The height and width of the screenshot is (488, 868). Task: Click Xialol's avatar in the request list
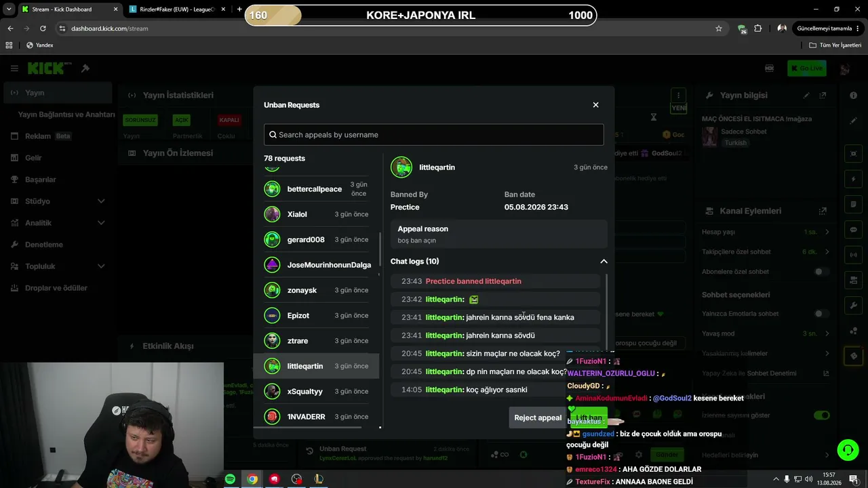272,214
